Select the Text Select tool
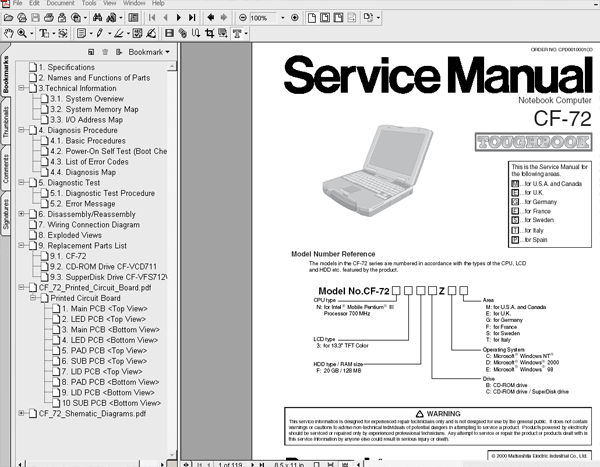The height and width of the screenshot is (467, 600). tap(44, 34)
